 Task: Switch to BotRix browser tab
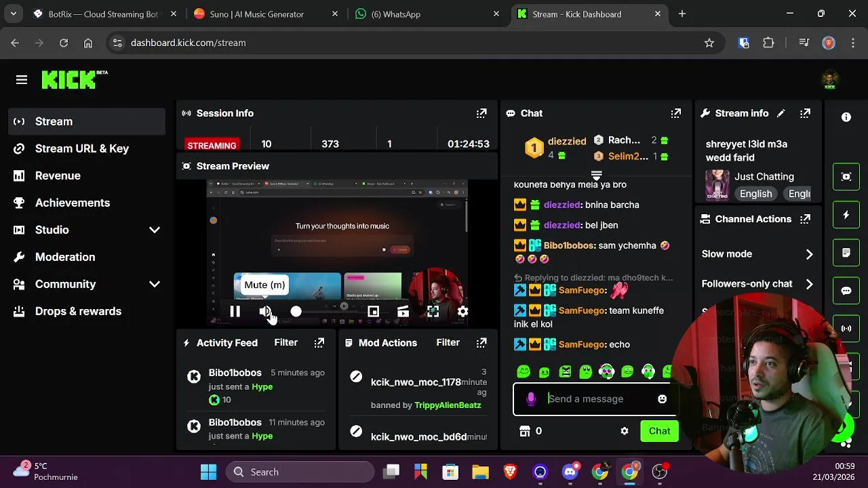coord(105,14)
